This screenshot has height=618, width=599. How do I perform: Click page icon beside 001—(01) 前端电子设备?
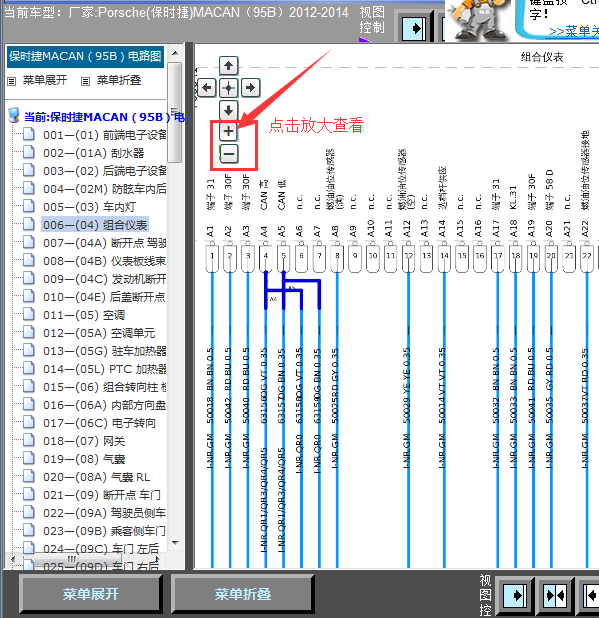[x=28, y=134]
